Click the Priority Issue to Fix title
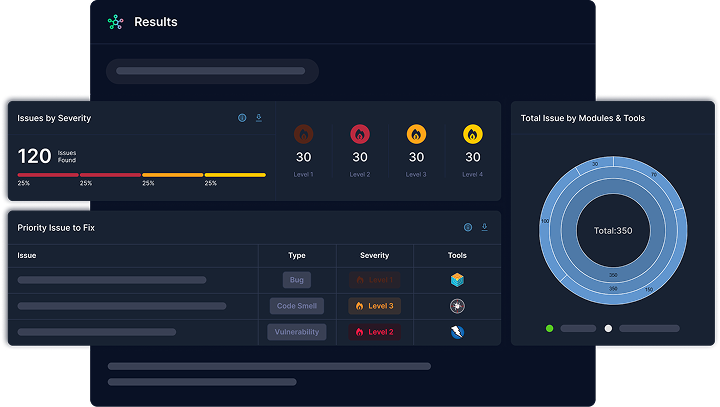The height and width of the screenshot is (407, 720). tap(56, 228)
